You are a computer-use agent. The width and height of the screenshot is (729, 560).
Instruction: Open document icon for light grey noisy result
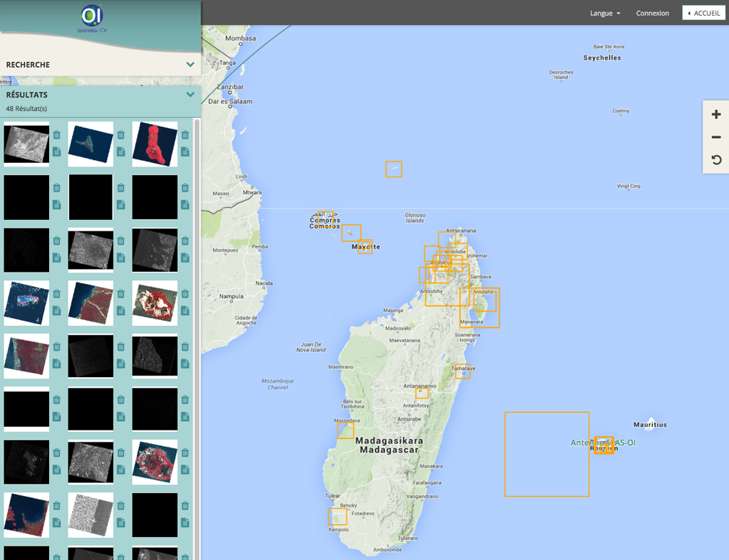pyautogui.click(x=121, y=522)
